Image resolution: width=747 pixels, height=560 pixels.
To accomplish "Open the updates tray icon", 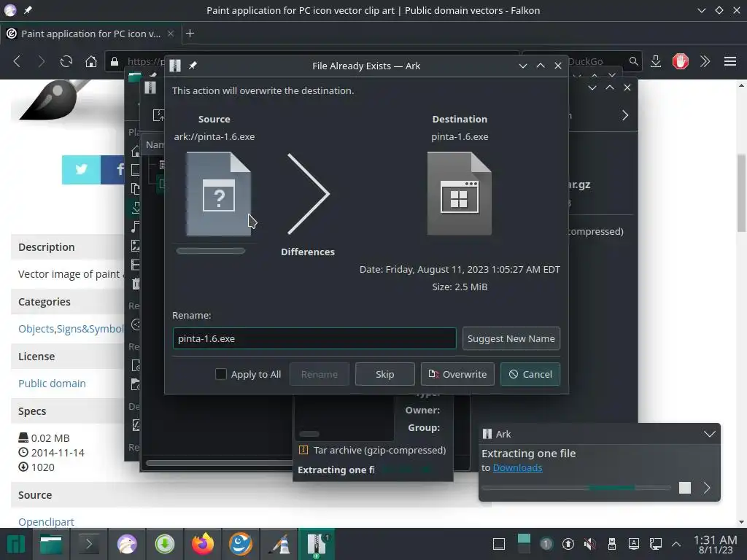I will tap(568, 544).
